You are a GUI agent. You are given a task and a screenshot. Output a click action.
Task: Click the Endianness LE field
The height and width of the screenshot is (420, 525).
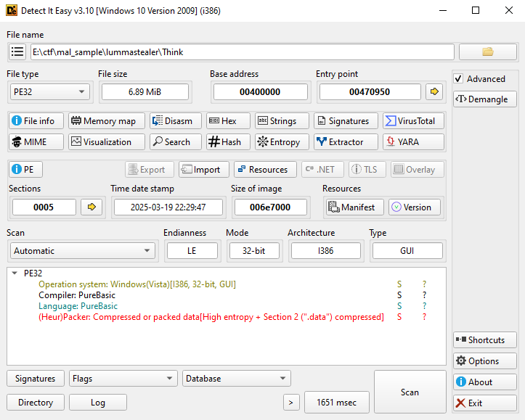coord(192,250)
